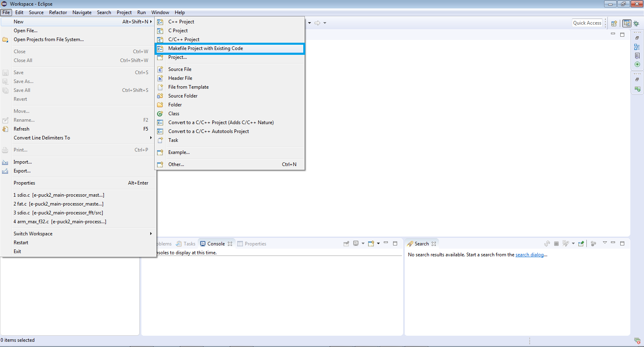Choose Import... from the File menu
Viewport: 644px width, 347px height.
point(23,162)
